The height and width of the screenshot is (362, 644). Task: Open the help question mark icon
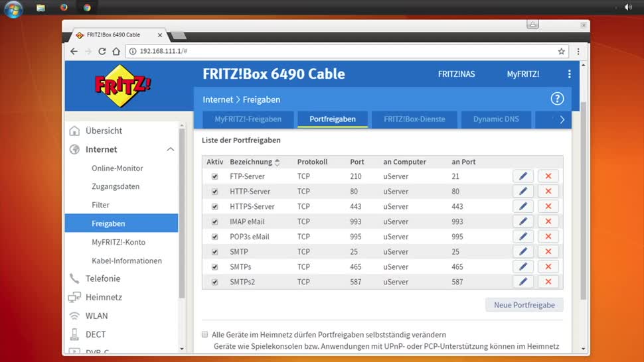pos(557,99)
